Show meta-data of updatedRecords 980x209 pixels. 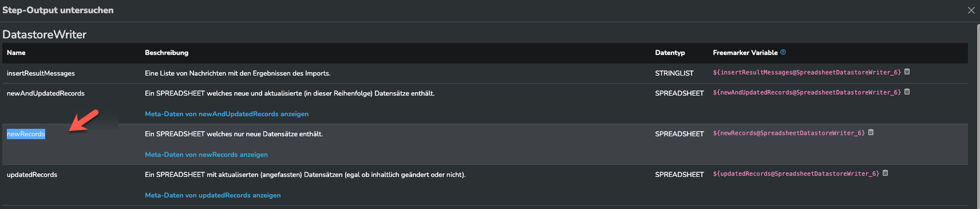coord(212,195)
